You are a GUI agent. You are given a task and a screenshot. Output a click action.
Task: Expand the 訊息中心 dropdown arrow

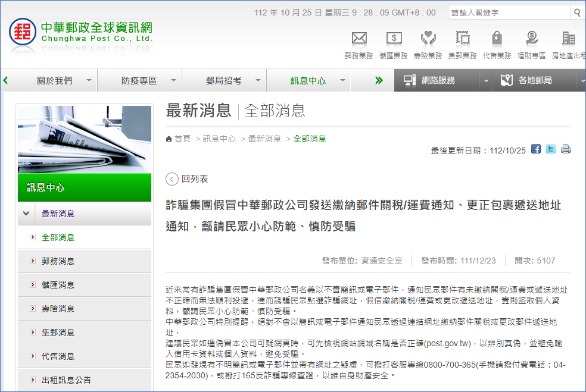tap(342, 80)
